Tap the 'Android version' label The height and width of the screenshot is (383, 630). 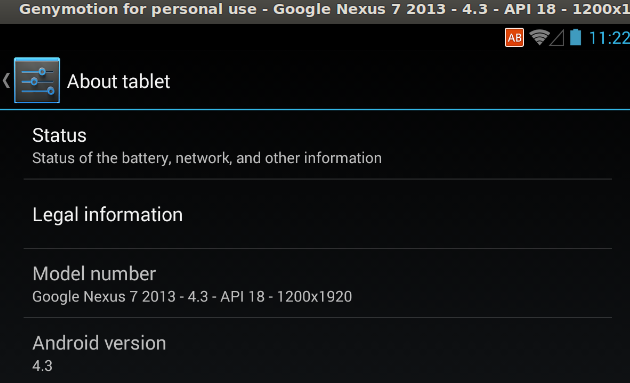coord(99,343)
